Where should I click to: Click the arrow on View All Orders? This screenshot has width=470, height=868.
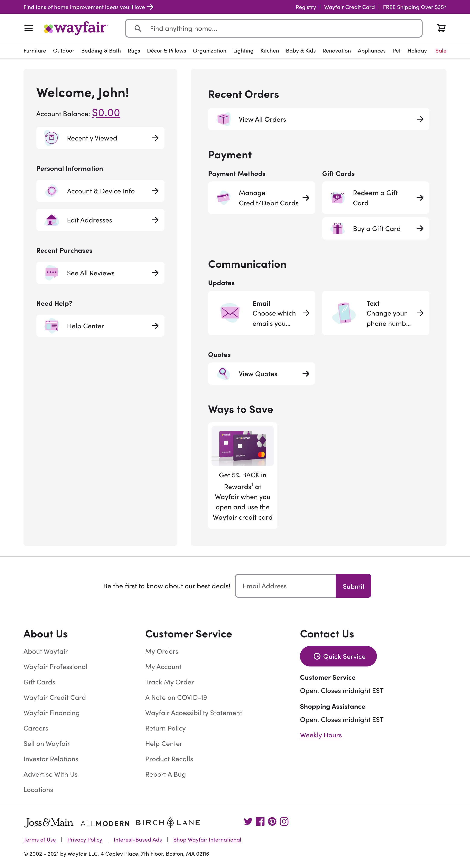click(x=420, y=119)
